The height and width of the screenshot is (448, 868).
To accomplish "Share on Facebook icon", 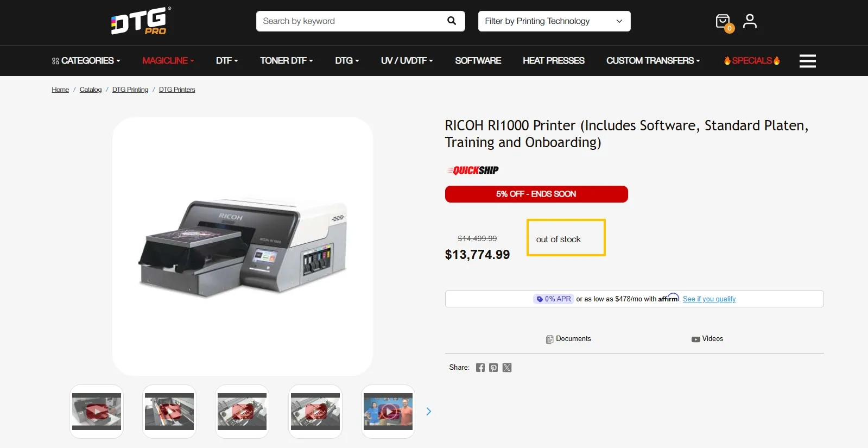I will 480,368.
